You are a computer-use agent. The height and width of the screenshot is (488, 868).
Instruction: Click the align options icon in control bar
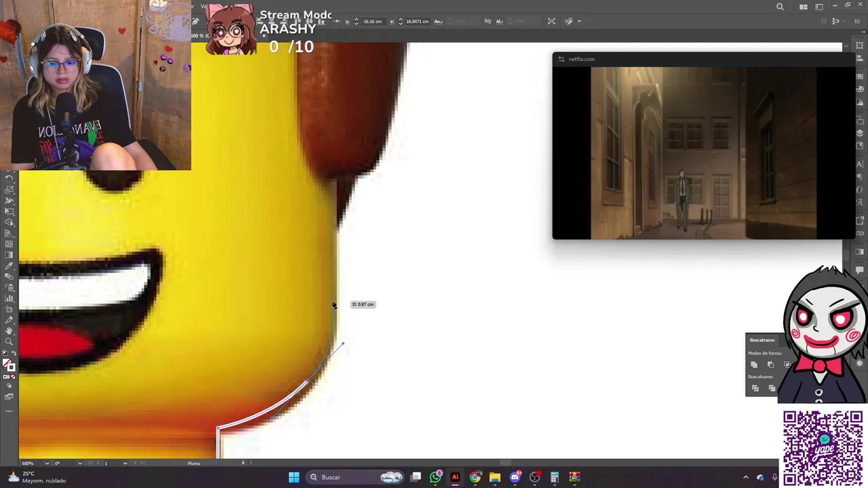pos(569,21)
